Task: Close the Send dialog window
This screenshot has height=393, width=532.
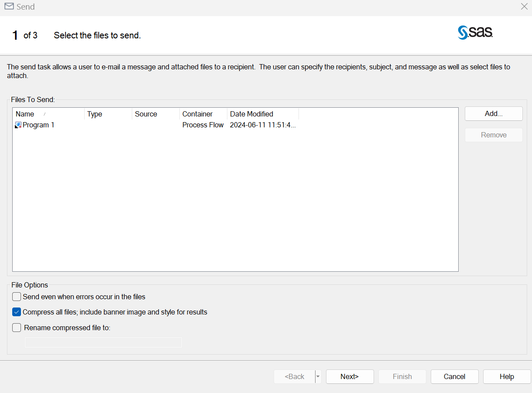Action: pos(524,7)
